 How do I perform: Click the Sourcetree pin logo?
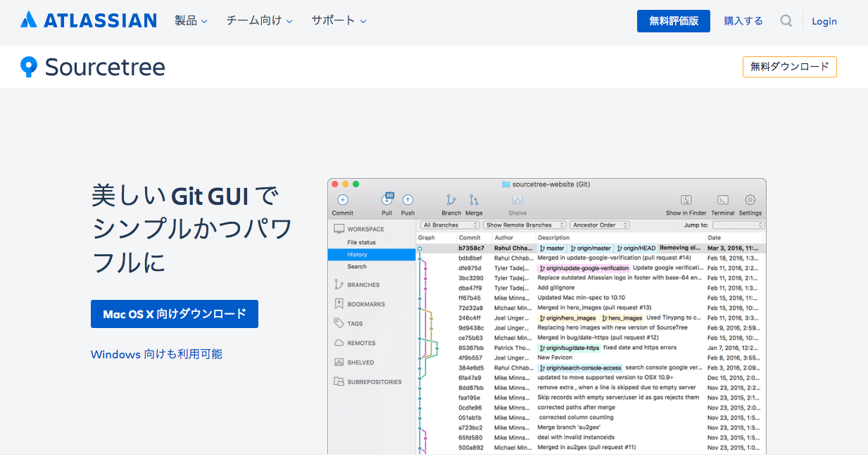(28, 66)
